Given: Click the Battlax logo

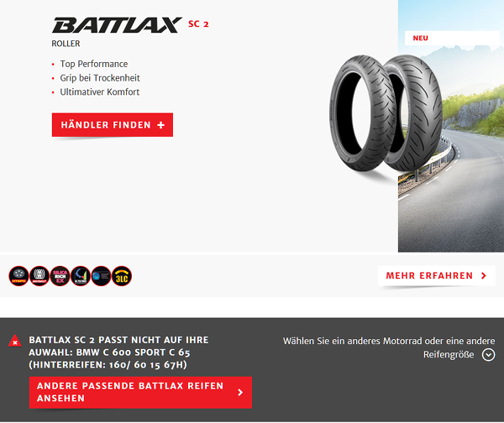Looking at the screenshot, I should [x=117, y=25].
